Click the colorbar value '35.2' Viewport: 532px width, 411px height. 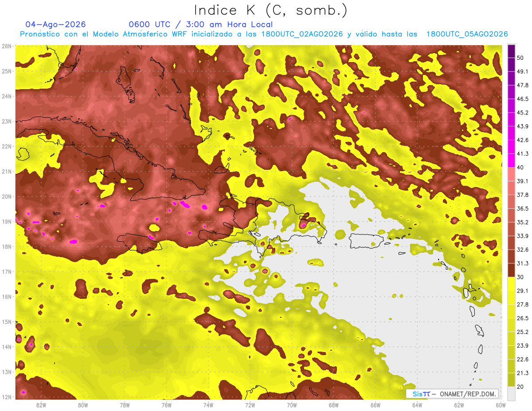[x=523, y=222]
